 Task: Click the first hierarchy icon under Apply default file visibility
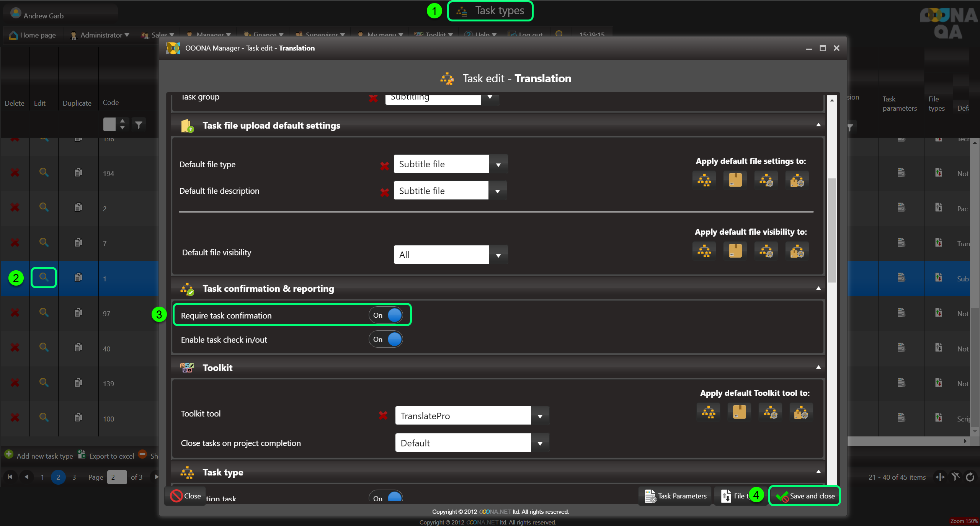704,251
